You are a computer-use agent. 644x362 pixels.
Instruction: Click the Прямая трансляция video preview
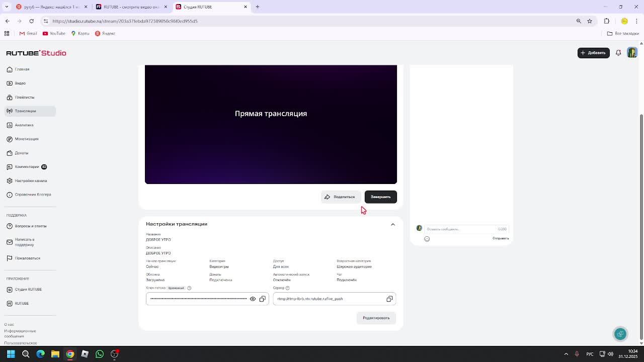(x=271, y=124)
